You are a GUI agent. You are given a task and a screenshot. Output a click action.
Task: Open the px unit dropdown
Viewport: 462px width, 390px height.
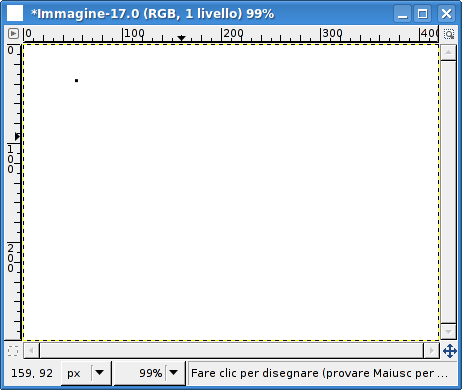coord(86,373)
